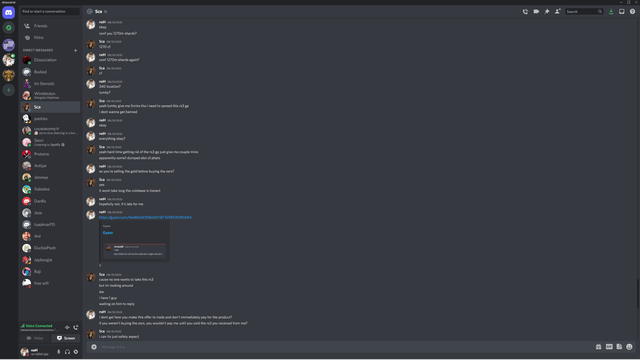Open DM with Proteins
This screenshot has height=360, width=640.
pos(50,154)
